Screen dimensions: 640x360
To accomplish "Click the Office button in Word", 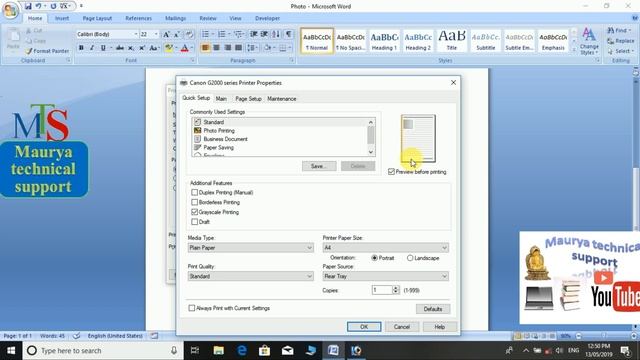I will tap(10, 10).
